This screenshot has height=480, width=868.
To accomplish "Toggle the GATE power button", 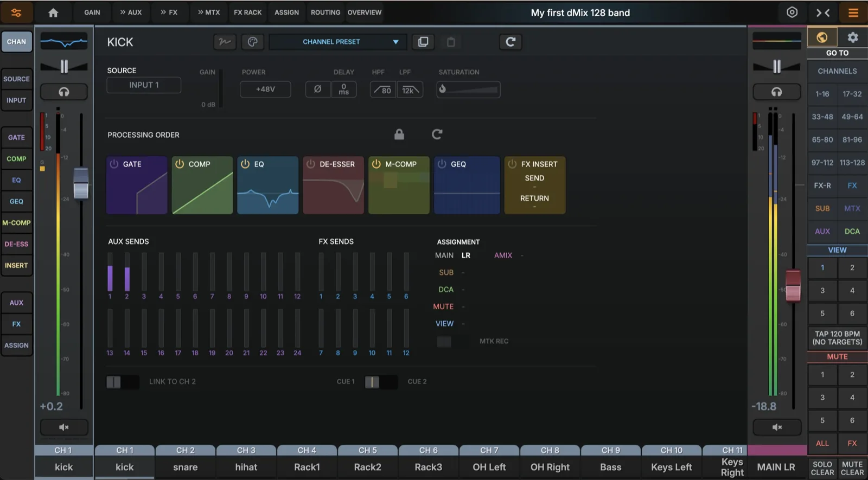I will [114, 164].
